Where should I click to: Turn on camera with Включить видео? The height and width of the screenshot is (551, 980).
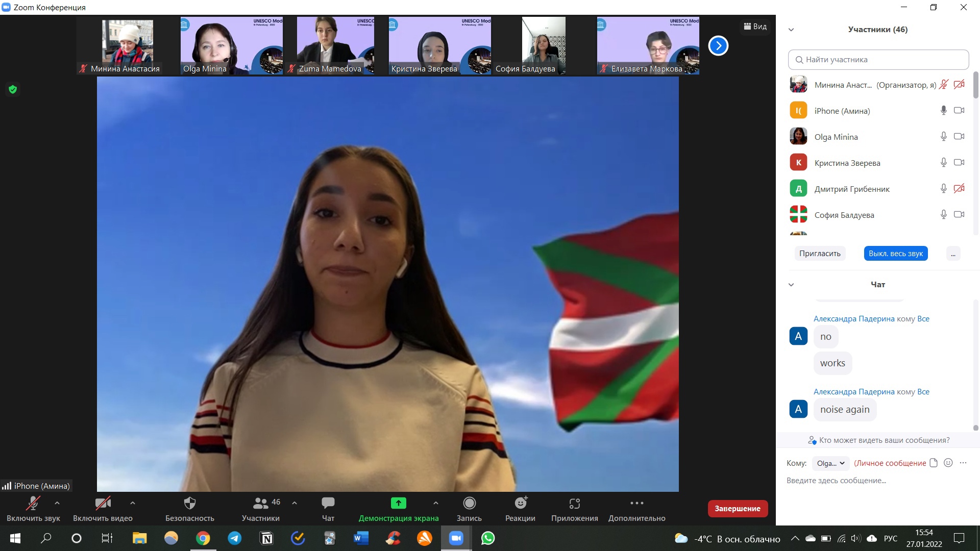[103, 509]
